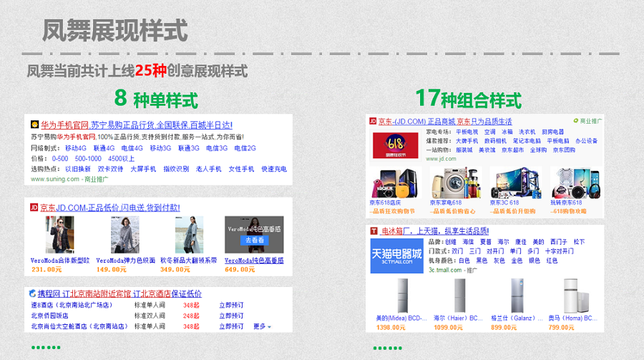Click the 天猫电器城 blue logo
644x360 pixels.
[x=396, y=256]
